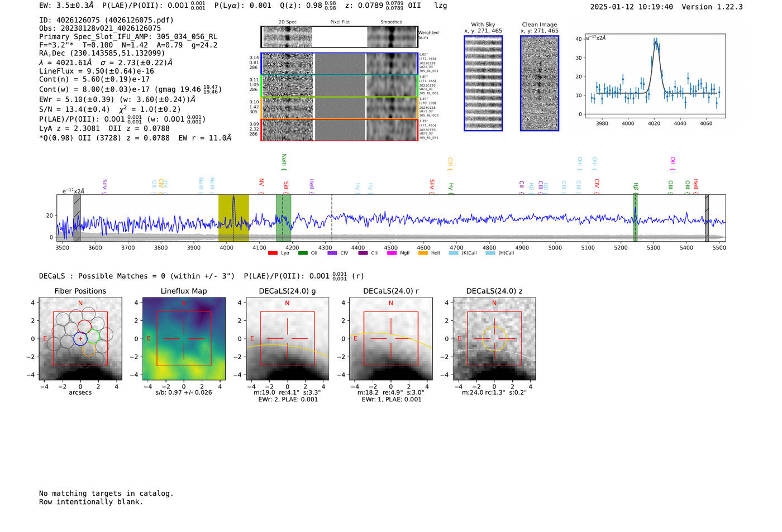Click the MgII magenta legend swatch
This screenshot has width=782, height=532.
(x=393, y=253)
